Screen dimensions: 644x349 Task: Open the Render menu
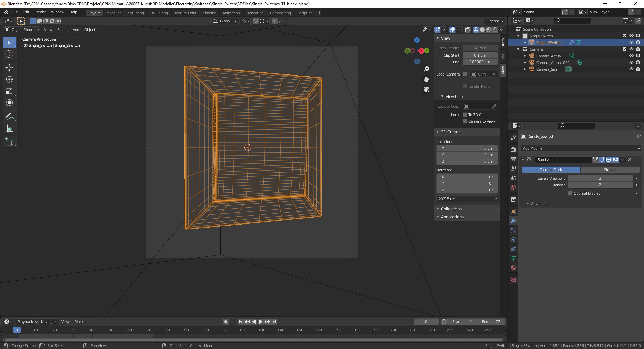tap(40, 12)
